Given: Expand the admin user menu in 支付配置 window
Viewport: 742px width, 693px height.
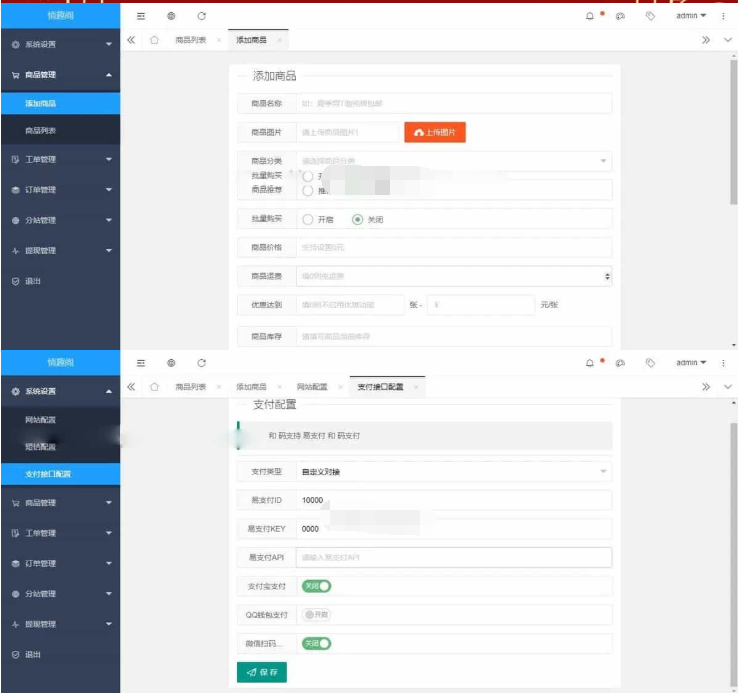Looking at the screenshot, I should click(690, 363).
